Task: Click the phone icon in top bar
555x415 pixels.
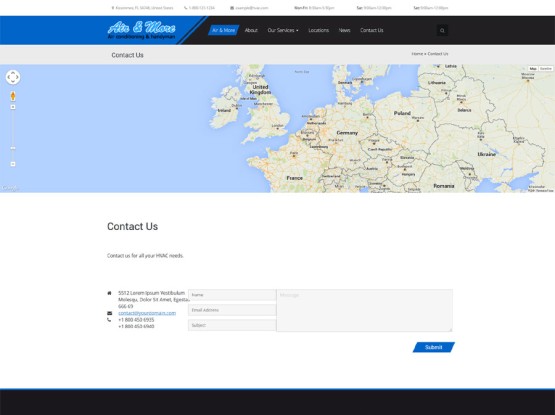Action: pos(185,8)
